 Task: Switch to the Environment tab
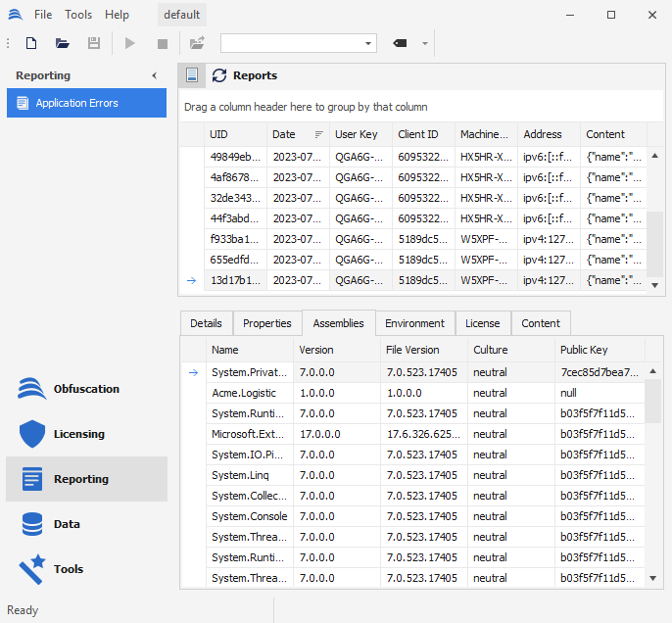pyautogui.click(x=414, y=323)
